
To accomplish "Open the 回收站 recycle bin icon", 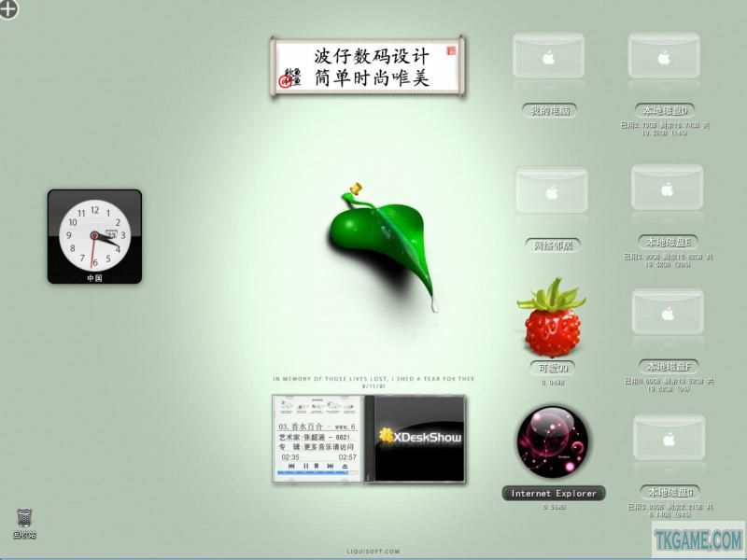I will [x=24, y=518].
